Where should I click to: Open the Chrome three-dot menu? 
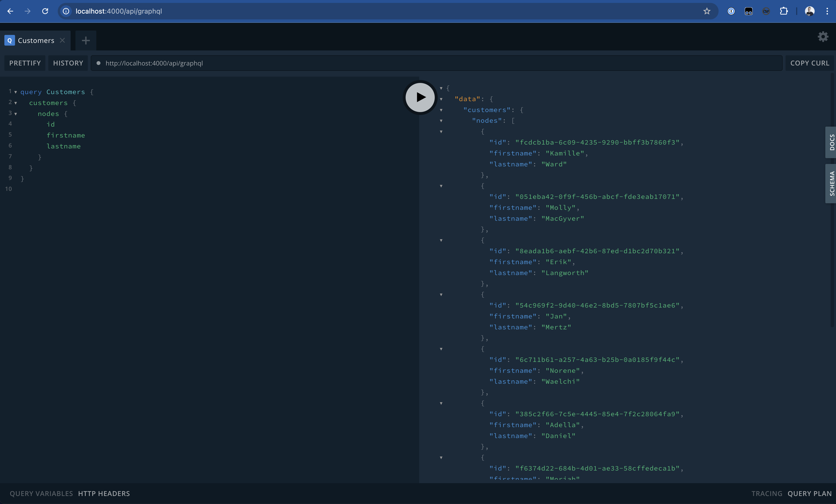pyautogui.click(x=827, y=11)
